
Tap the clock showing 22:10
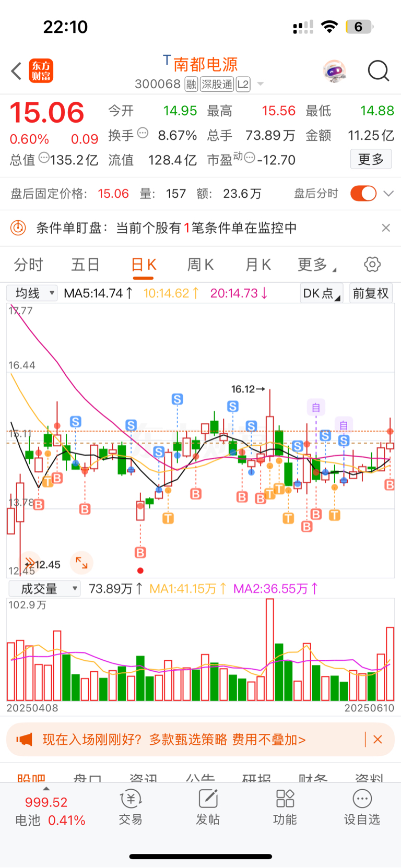tap(65, 27)
